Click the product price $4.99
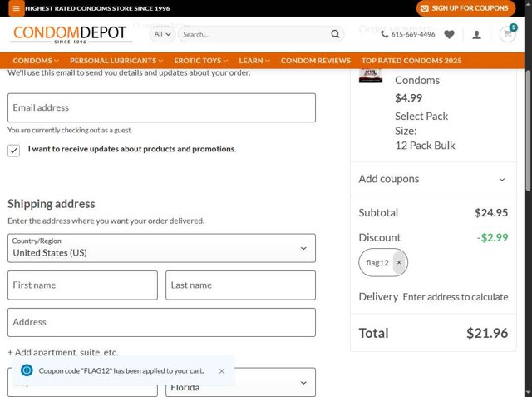The height and width of the screenshot is (397, 532). 408,98
